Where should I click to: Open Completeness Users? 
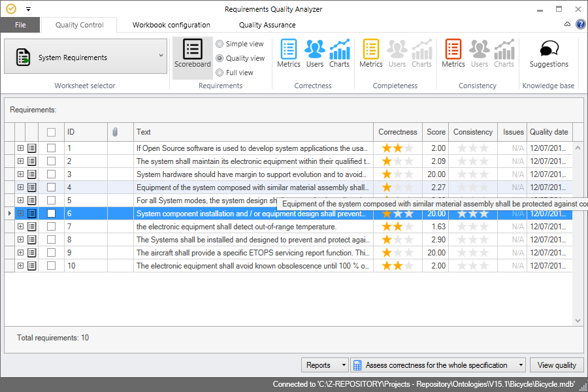[x=397, y=54]
